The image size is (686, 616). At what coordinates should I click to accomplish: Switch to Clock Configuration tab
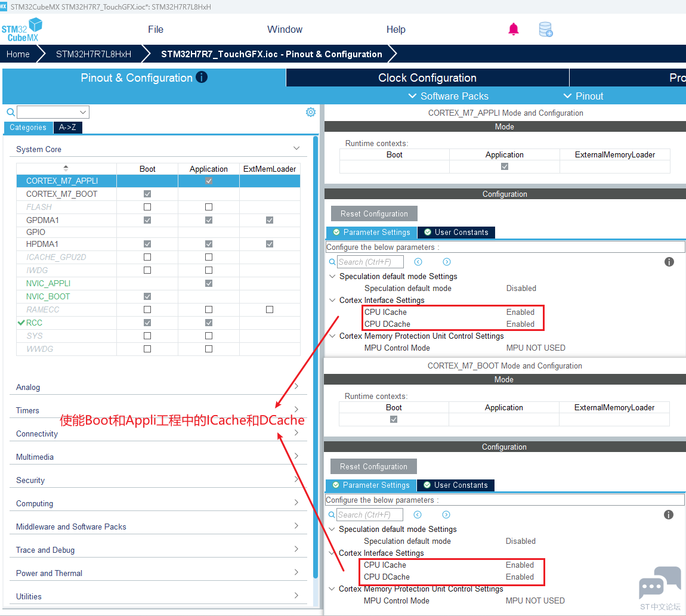428,78
